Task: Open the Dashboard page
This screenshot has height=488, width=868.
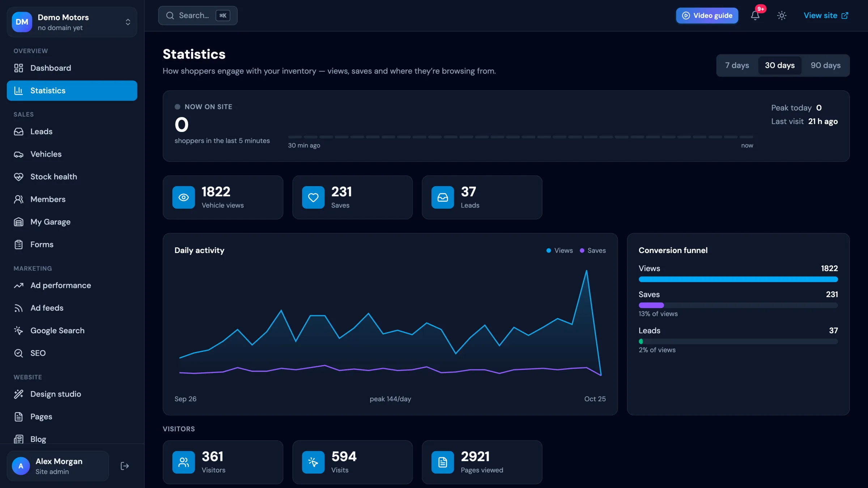Action: point(72,68)
